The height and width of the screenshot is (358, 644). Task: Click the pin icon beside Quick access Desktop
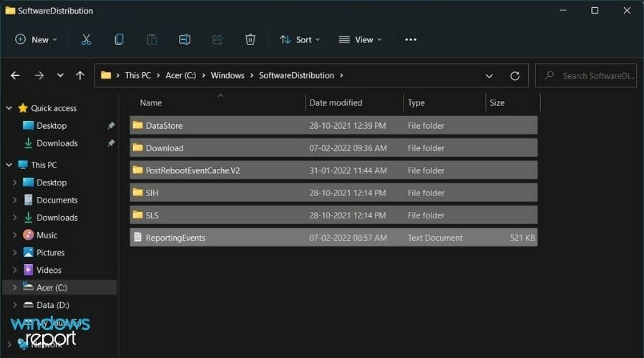tap(111, 125)
